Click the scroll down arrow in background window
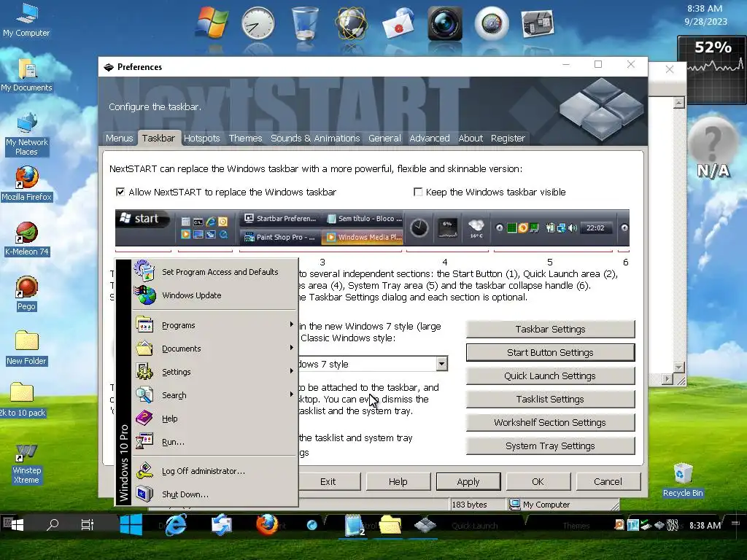The image size is (747, 560). click(679, 367)
